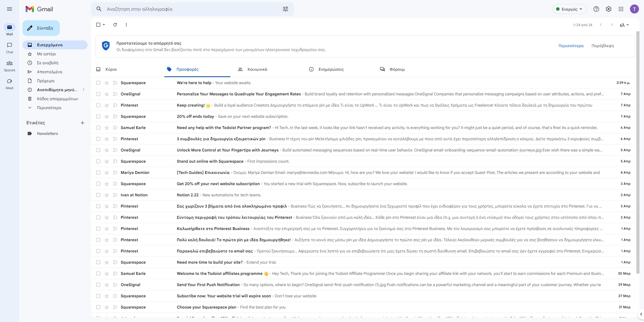
Task: Open Spaces from the left sidebar
Action: pyautogui.click(x=9, y=65)
